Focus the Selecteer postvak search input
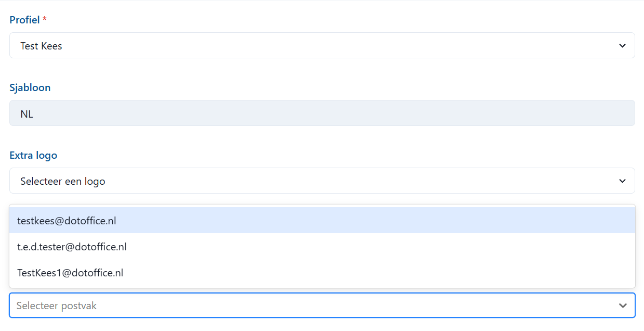This screenshot has height=331, width=644. [312, 305]
